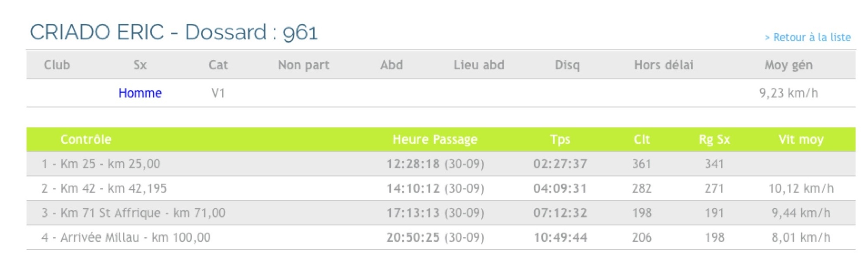The width and height of the screenshot is (868, 276).
Task: Select the 'Tps' column header
Action: pos(560,140)
